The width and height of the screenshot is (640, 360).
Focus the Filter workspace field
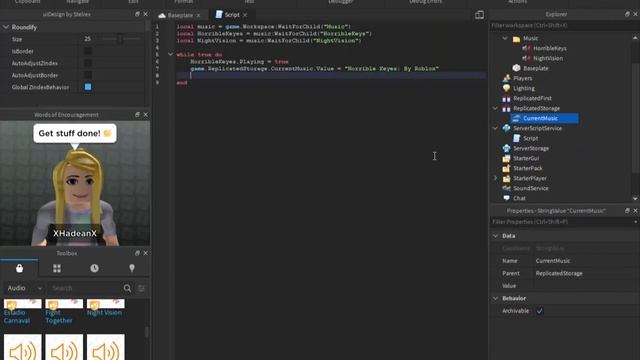563,25
